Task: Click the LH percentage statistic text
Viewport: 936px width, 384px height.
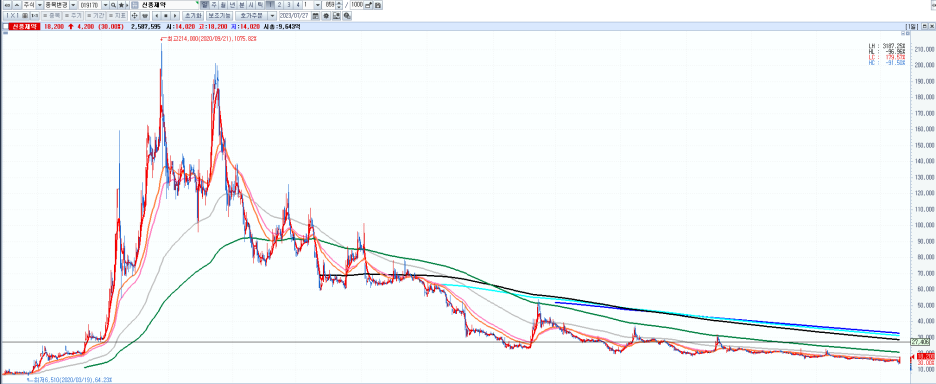Action: (x=887, y=46)
